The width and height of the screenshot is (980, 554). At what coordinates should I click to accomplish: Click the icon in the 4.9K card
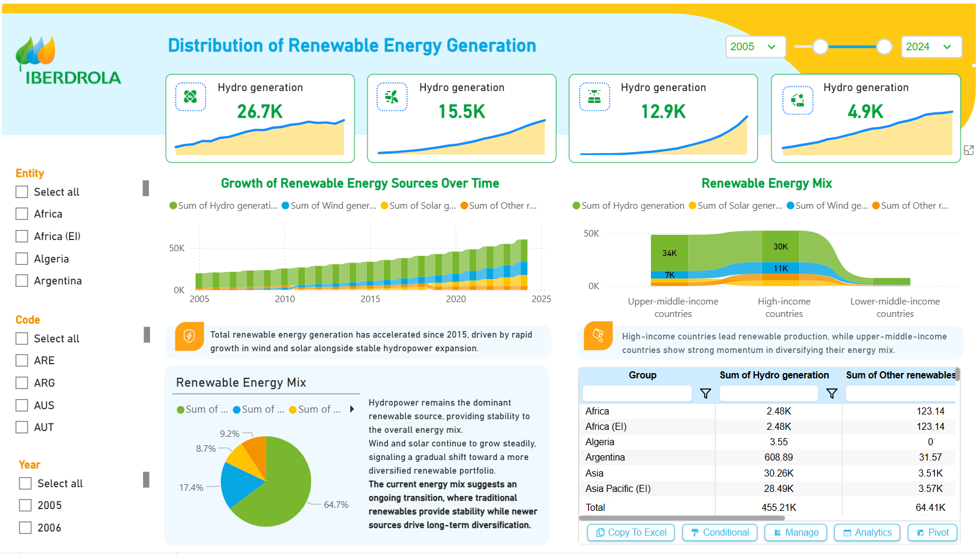point(797,100)
